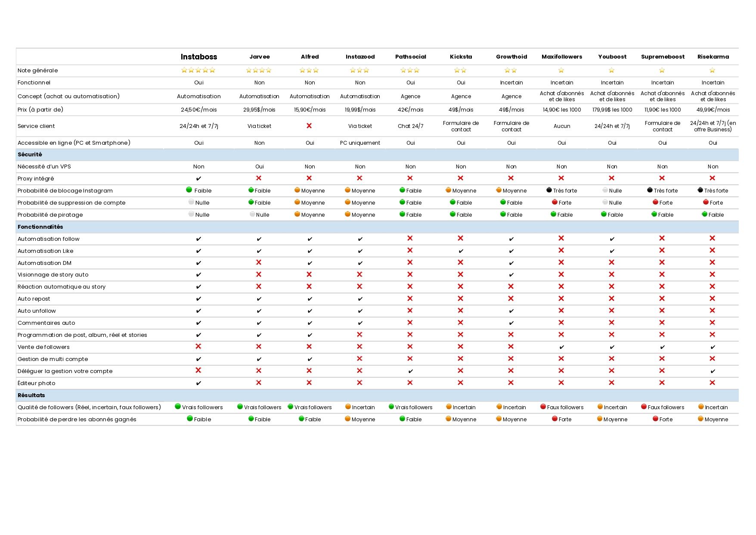Click Kicksta check mark for Automatisation Like
Screen dimensions: 756x535
click(461, 251)
